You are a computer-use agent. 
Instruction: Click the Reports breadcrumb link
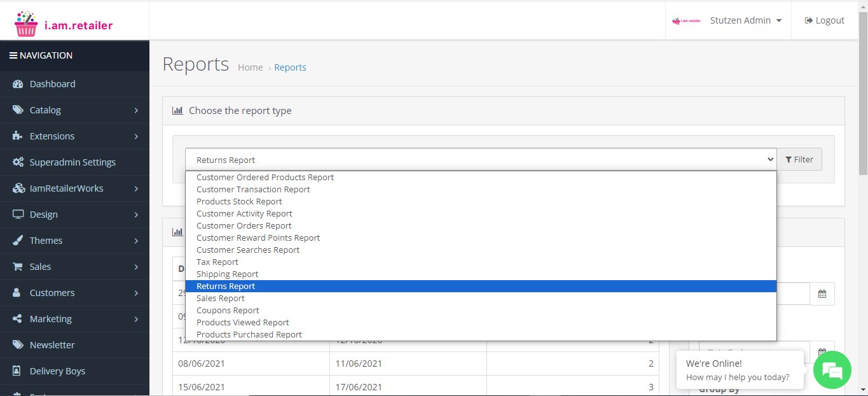[290, 67]
